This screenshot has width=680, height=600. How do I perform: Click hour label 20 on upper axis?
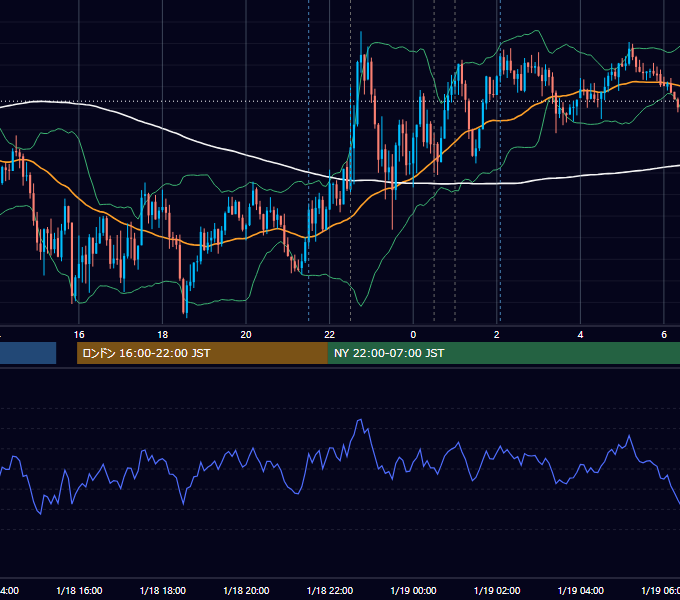[246, 334]
